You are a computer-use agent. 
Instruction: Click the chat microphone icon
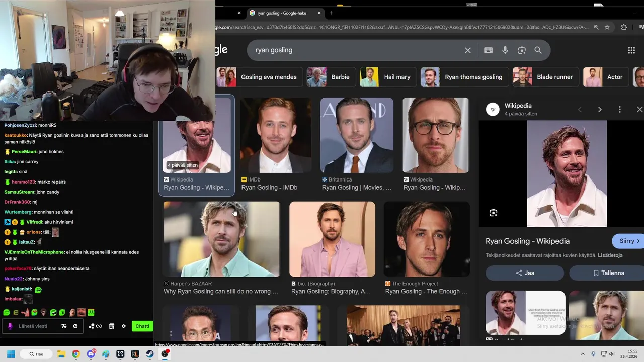(10, 326)
